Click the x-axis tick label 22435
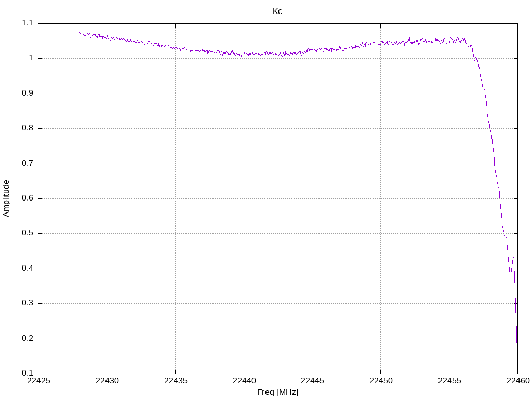Image resolution: width=532 pixels, height=399 pixels. tap(176, 381)
